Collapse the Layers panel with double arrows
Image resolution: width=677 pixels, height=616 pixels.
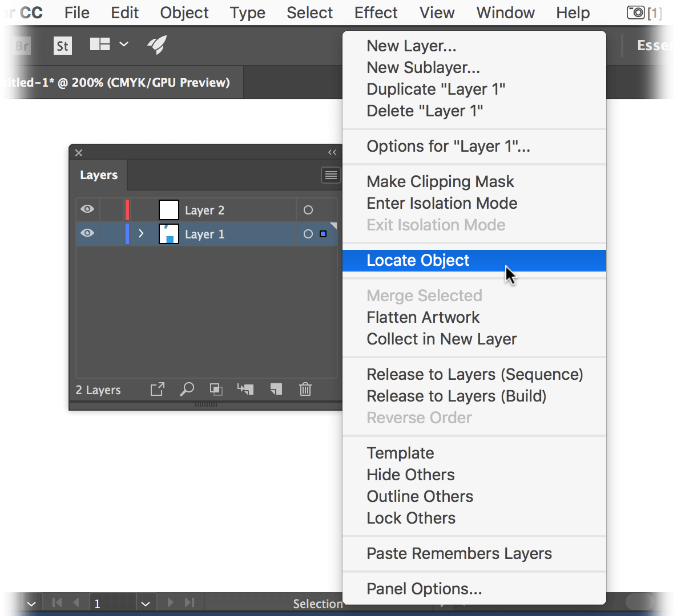tap(332, 152)
